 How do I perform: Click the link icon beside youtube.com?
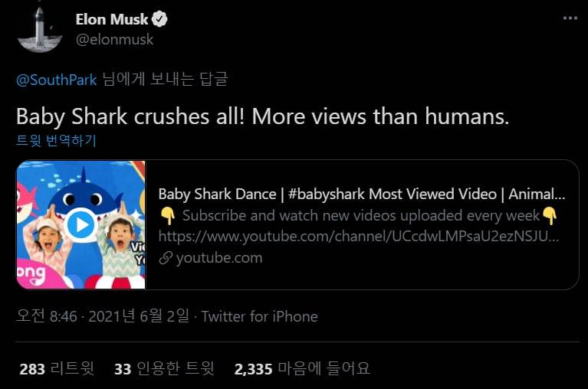pyautogui.click(x=165, y=258)
